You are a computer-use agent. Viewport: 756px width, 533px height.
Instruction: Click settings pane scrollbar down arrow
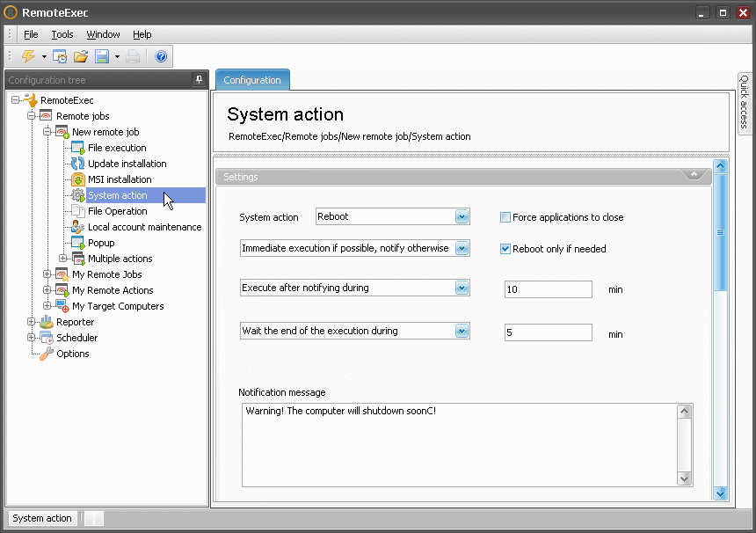click(x=720, y=493)
